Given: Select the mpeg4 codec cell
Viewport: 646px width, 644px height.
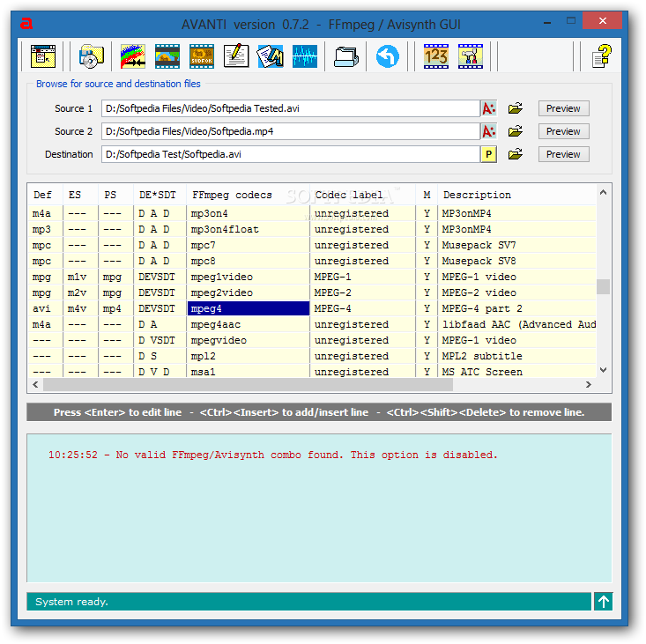Looking at the screenshot, I should [249, 309].
